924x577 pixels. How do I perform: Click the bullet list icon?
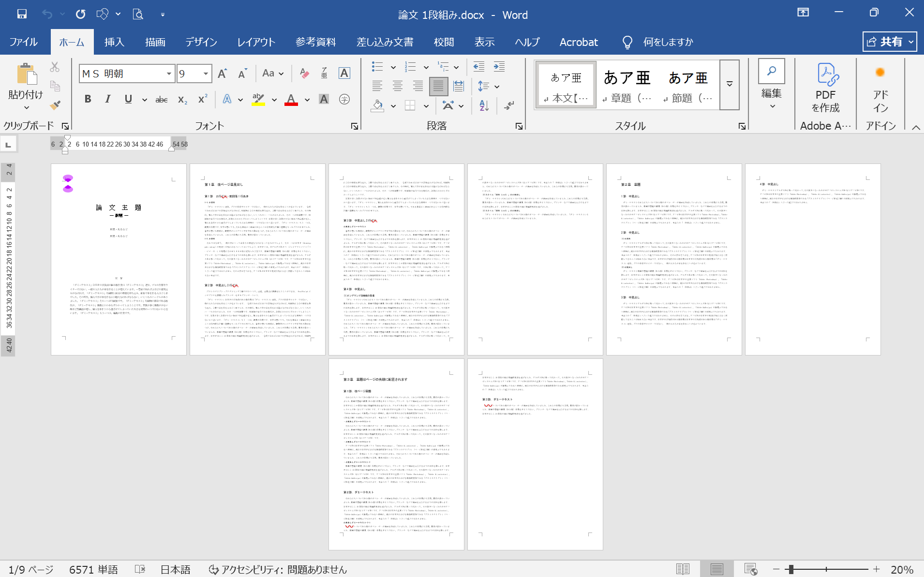377,67
